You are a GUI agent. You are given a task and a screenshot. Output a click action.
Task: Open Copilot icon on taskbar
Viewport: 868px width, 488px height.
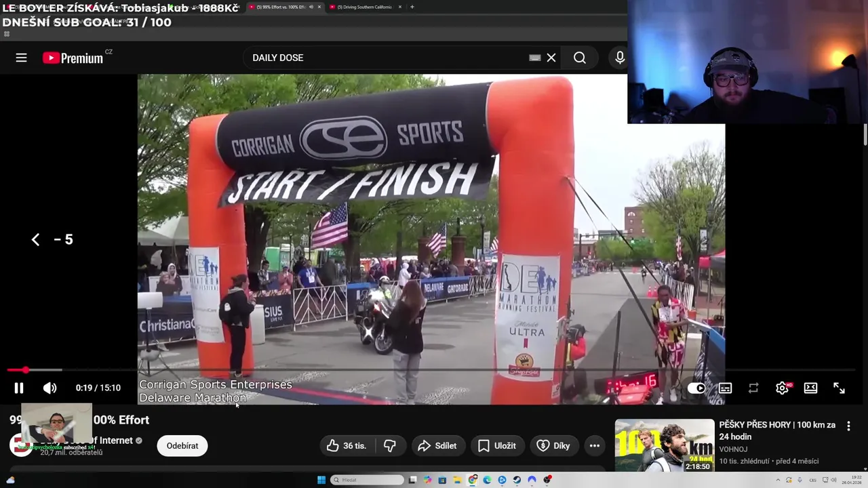pyautogui.click(x=427, y=480)
